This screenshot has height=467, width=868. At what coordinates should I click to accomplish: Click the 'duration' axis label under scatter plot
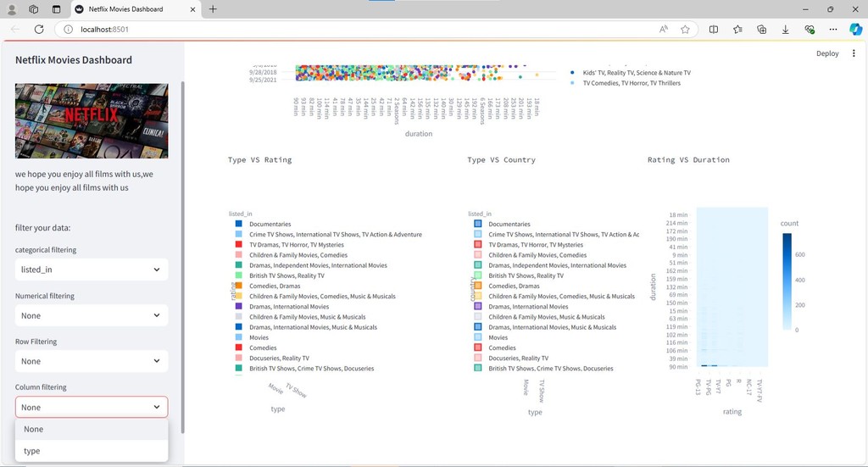[x=419, y=134]
